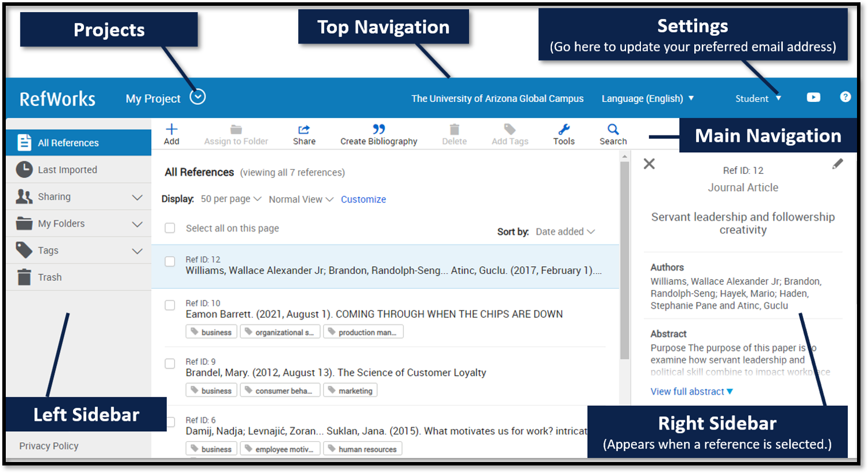Expand the Tags chevron in sidebar
Image resolution: width=868 pixels, height=473 pixels.
(x=137, y=251)
